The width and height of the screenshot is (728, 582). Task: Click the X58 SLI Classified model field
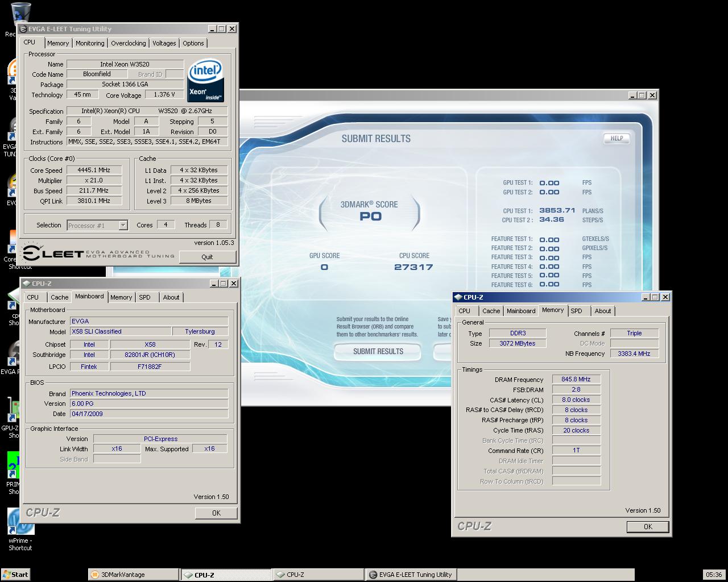click(x=121, y=331)
